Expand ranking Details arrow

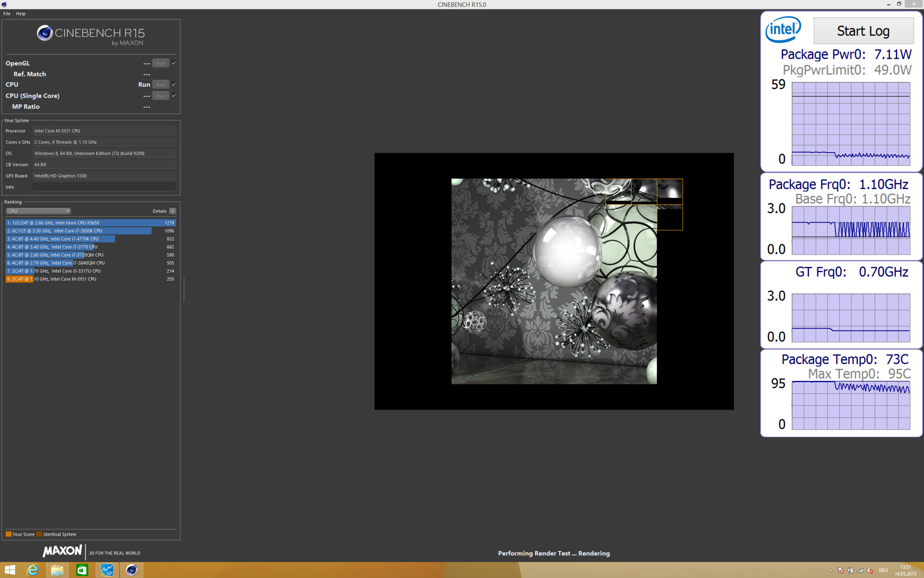tap(173, 211)
